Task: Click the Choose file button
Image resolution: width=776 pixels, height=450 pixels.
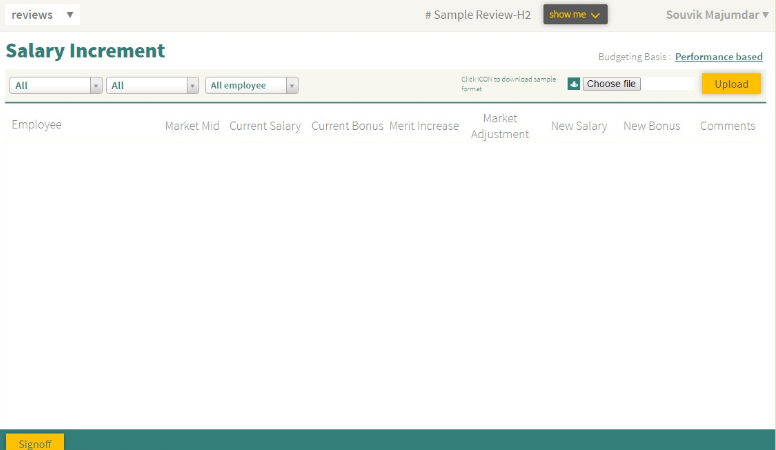Action: 611,84
